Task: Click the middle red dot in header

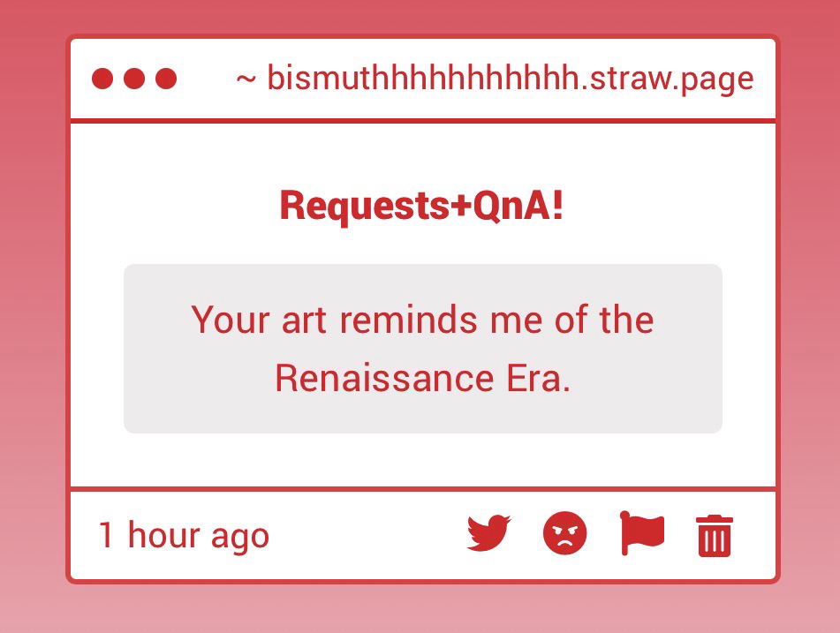Action: pos(134,79)
